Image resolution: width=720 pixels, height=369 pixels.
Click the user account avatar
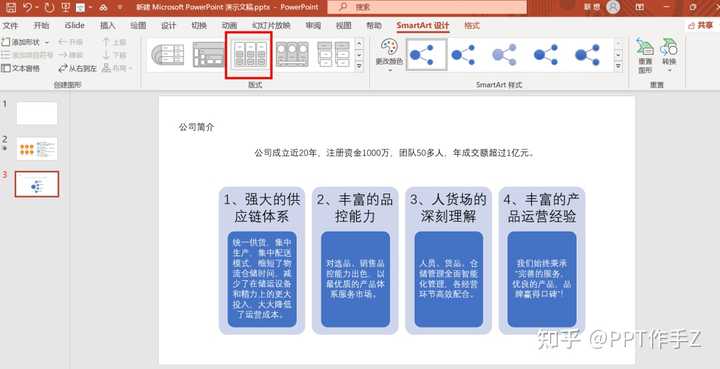[x=613, y=7]
